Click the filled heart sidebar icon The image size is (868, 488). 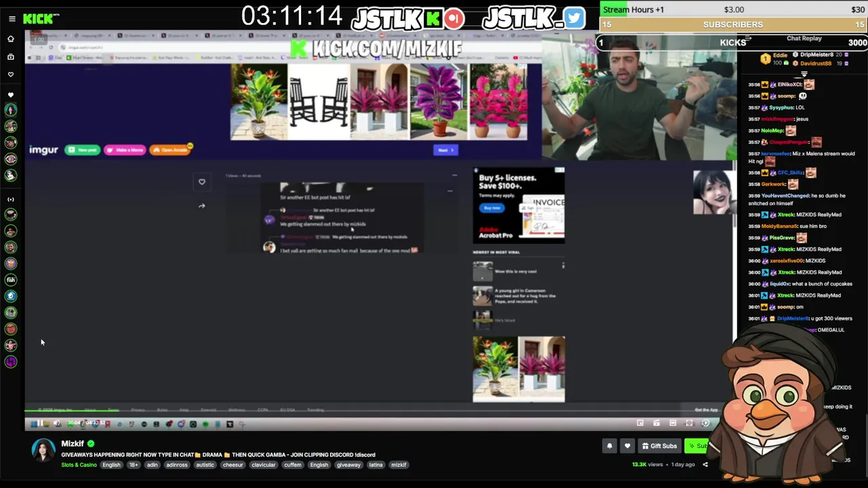(11, 95)
